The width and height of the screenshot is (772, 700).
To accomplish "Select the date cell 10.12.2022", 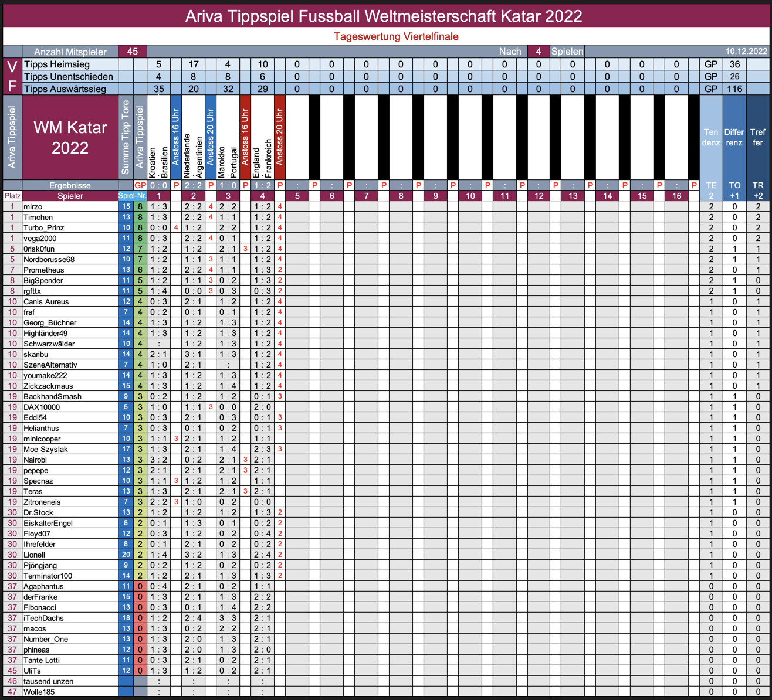I will [x=746, y=52].
